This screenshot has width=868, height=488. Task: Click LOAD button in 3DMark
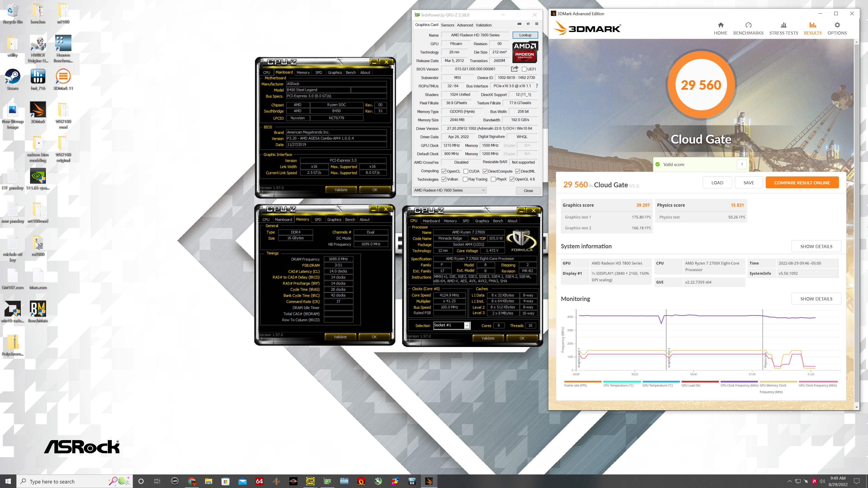tap(717, 183)
